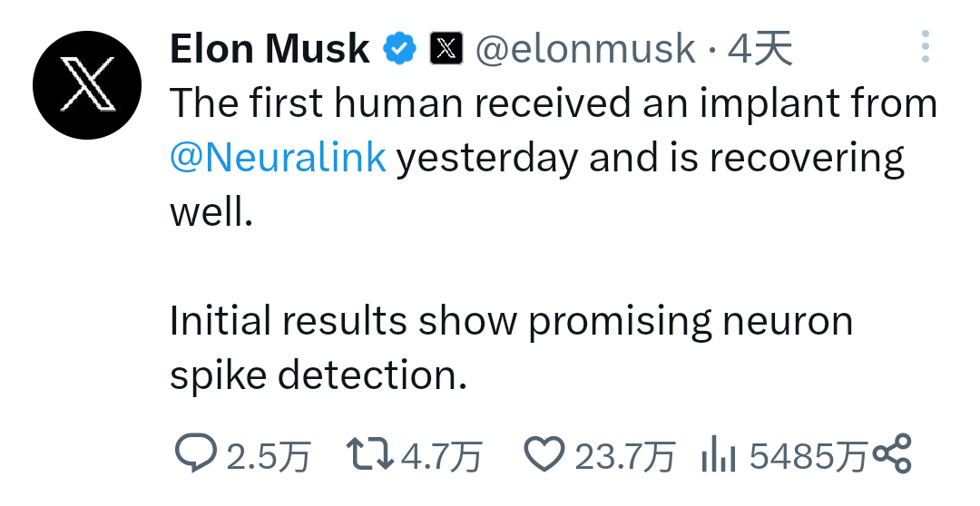Open the @elonmusk handle link

point(585,49)
